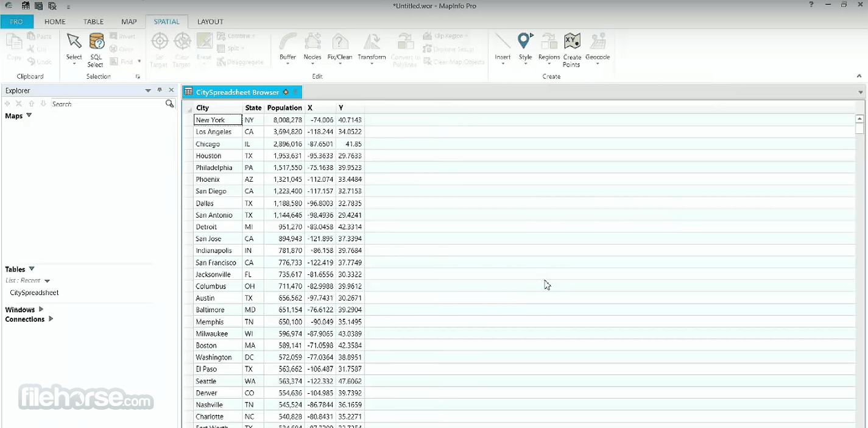
Task: Click in the Explorer Search field
Action: (x=108, y=104)
